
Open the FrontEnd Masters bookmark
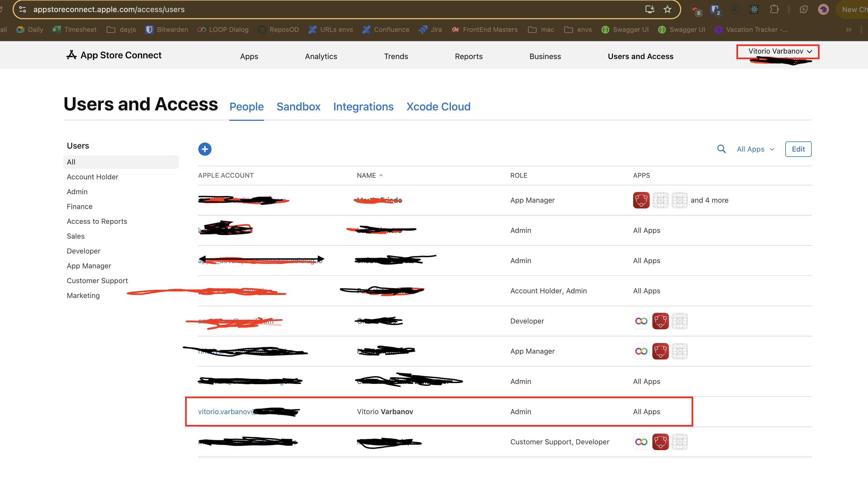[485, 30]
